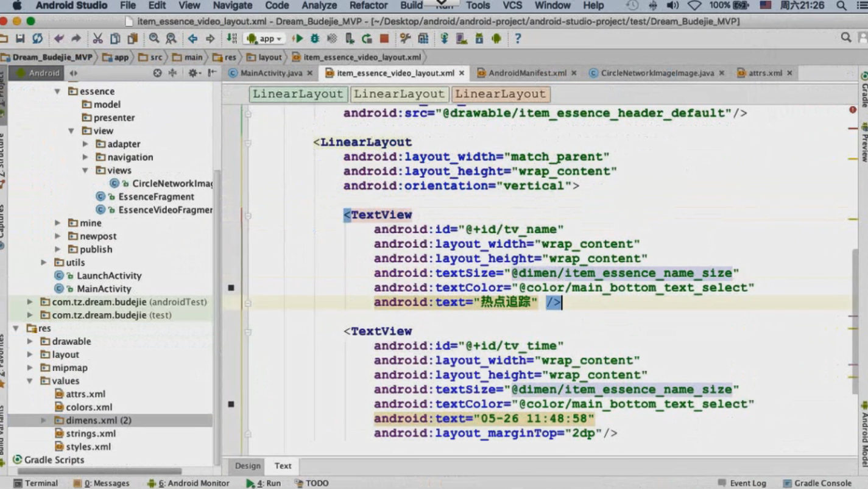Switch to the MainActivity.java tab

click(x=271, y=73)
